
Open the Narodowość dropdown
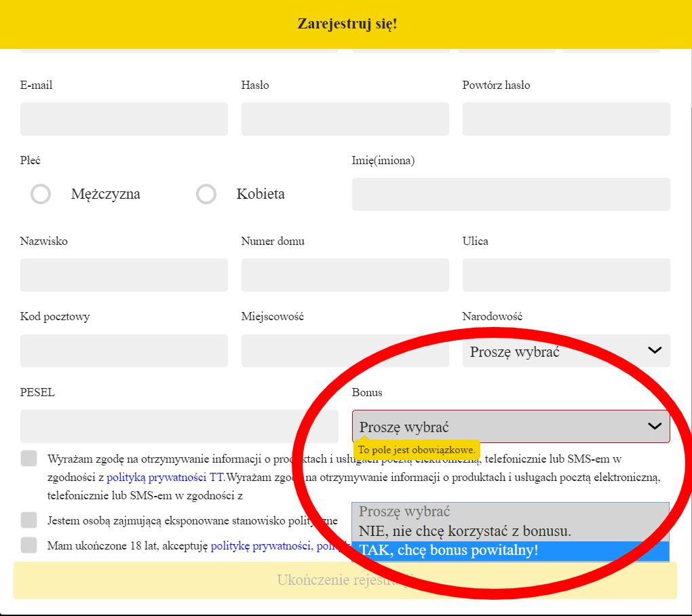click(x=566, y=351)
